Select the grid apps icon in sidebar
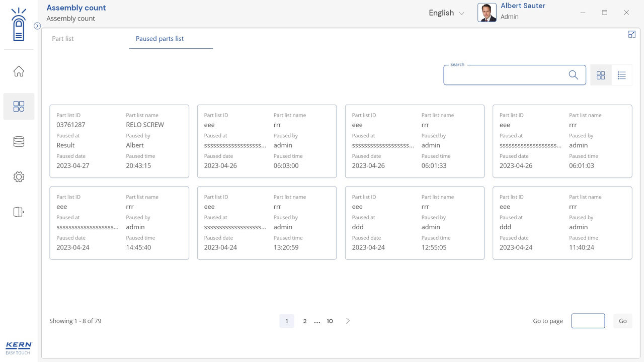This screenshot has width=644, height=362. click(x=19, y=107)
